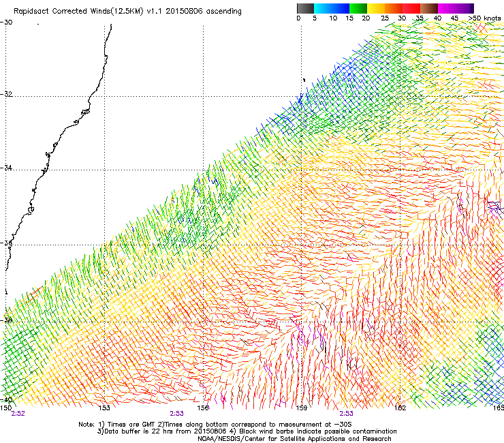Click the gray 0-5 knots legend color
This screenshot has height=443, width=504.
point(305,8)
